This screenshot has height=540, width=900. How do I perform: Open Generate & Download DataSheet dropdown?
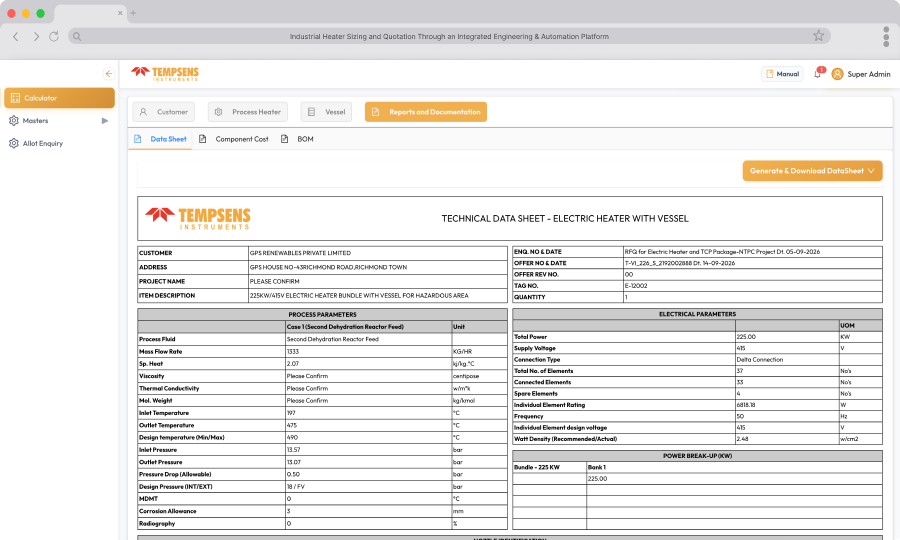coord(812,170)
